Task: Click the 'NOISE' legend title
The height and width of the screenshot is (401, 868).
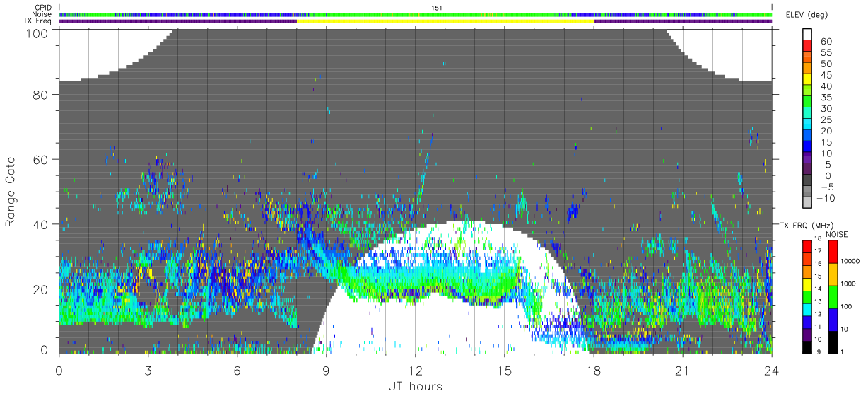Action: [x=837, y=234]
